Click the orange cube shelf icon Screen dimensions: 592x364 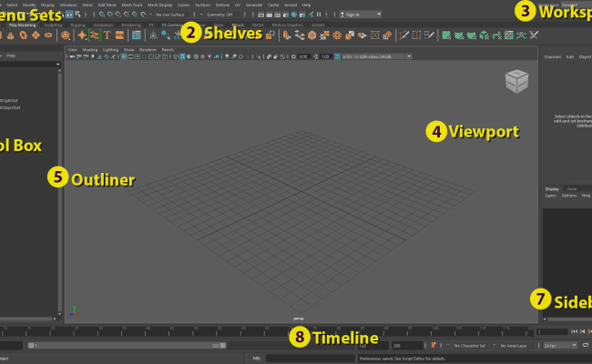pos(311,35)
